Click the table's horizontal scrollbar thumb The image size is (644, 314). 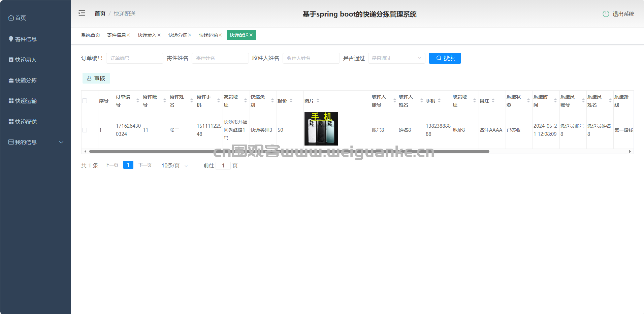click(286, 152)
